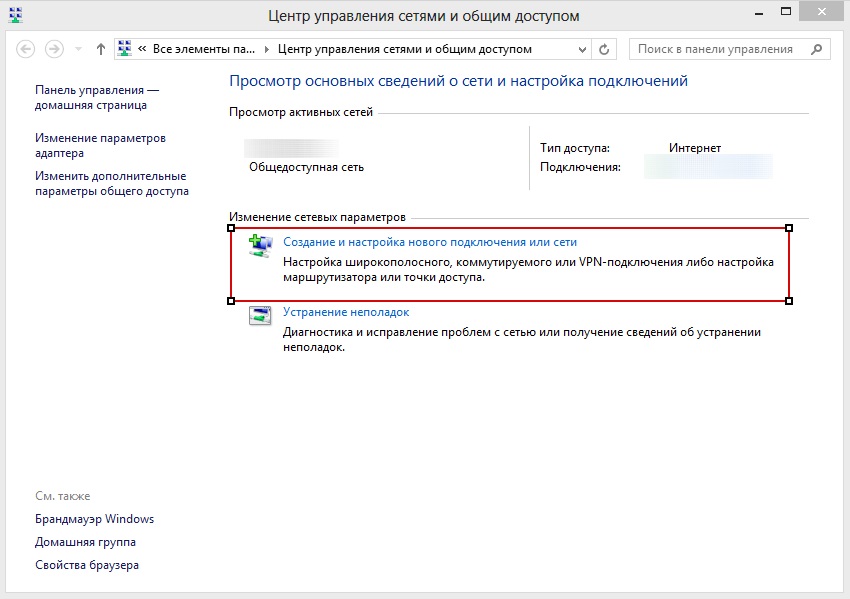
Task: Open 'Изменение параметров адаптера'
Action: tap(100, 145)
